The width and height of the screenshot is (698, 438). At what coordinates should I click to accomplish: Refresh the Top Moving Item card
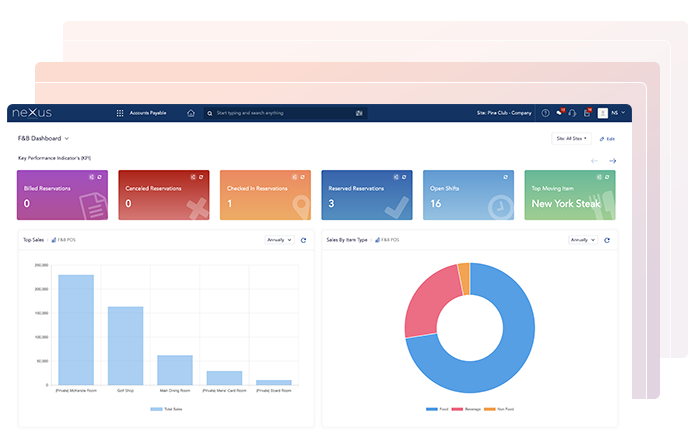[x=607, y=177]
